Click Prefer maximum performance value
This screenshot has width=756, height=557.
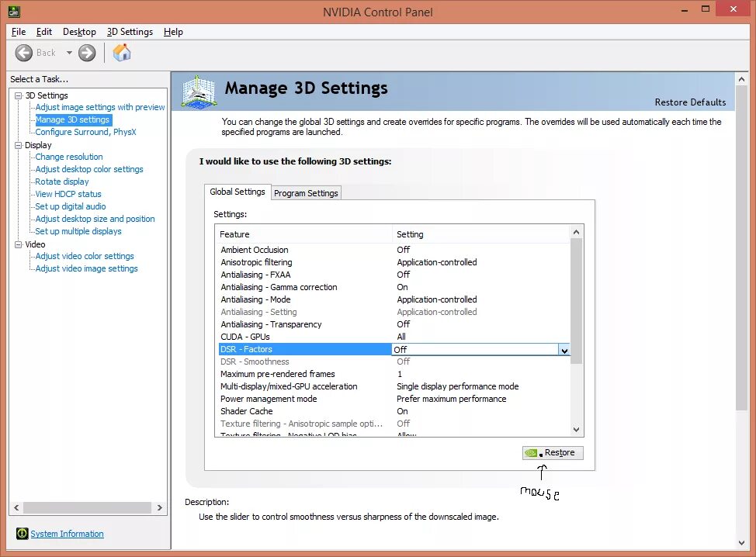coord(451,399)
